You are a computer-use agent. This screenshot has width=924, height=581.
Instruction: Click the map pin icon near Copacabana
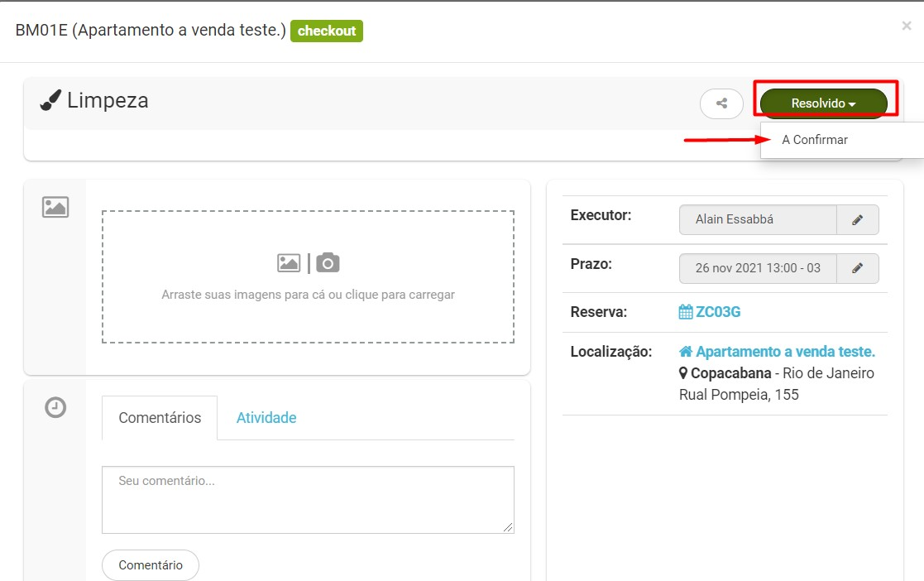pyautogui.click(x=683, y=373)
